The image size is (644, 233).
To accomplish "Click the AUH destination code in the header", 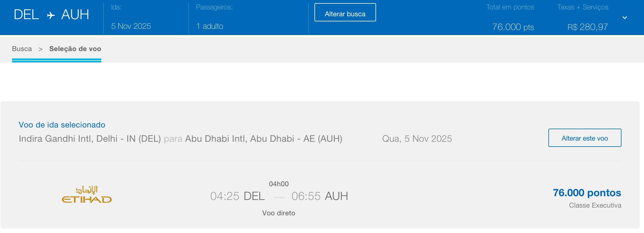I will click(x=75, y=15).
